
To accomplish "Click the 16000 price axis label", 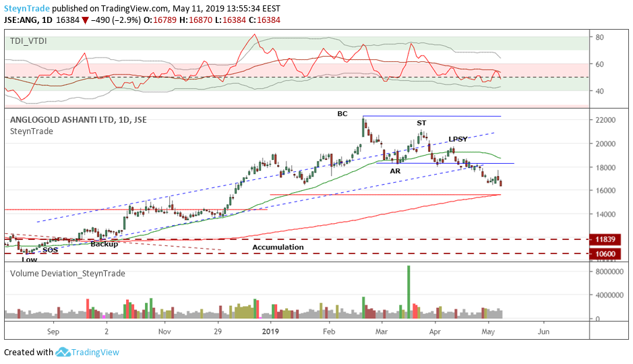I will click(x=605, y=191).
